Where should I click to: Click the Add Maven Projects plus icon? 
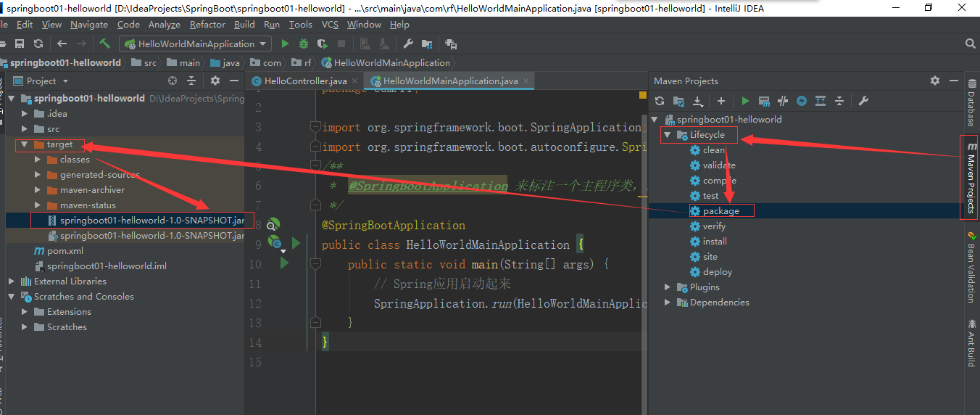pos(721,101)
